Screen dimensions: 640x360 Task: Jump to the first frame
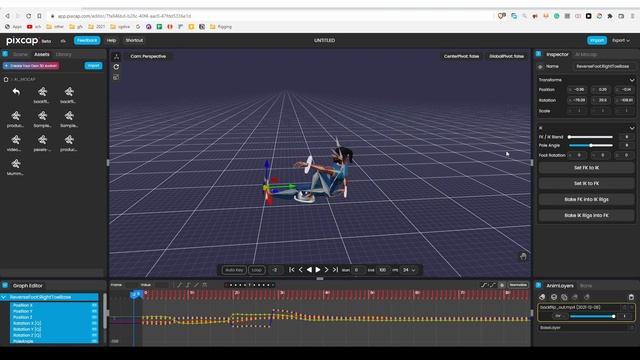click(x=291, y=270)
